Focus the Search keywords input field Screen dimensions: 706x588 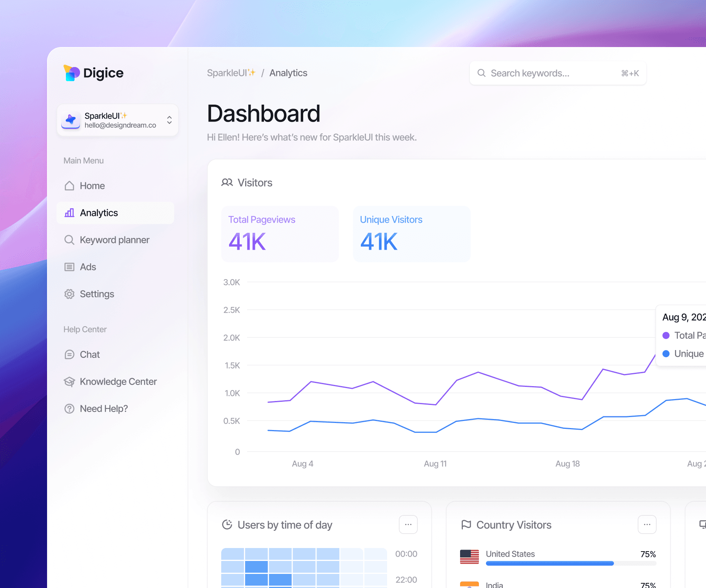click(x=558, y=73)
